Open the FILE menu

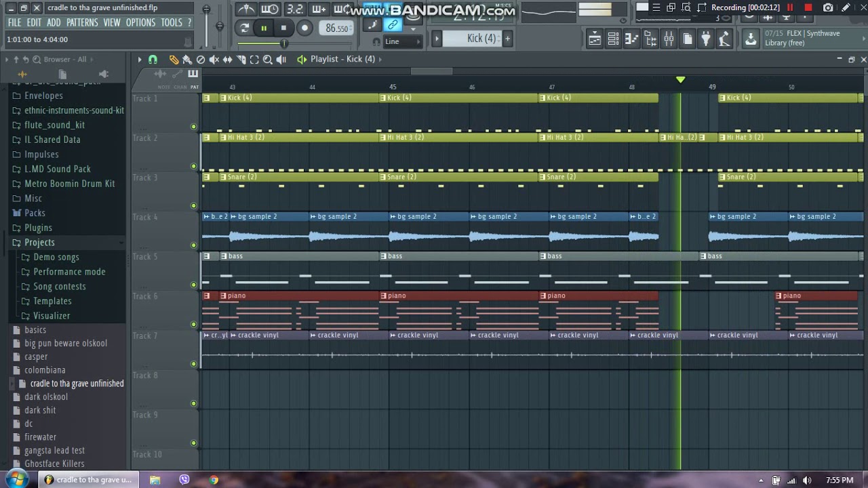pyautogui.click(x=14, y=22)
